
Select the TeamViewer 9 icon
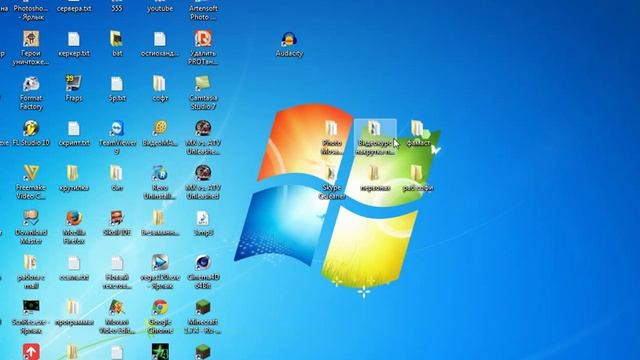pyautogui.click(x=117, y=128)
